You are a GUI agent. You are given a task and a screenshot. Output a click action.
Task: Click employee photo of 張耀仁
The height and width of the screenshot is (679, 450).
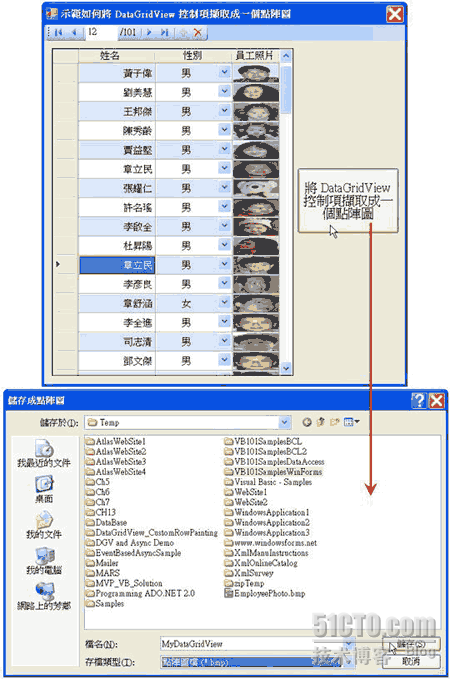(x=256, y=188)
